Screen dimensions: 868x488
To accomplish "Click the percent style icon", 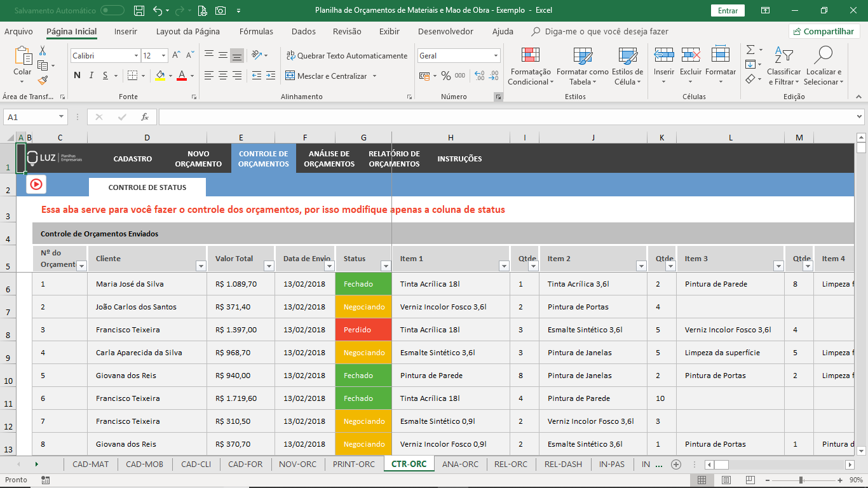I will pos(446,76).
